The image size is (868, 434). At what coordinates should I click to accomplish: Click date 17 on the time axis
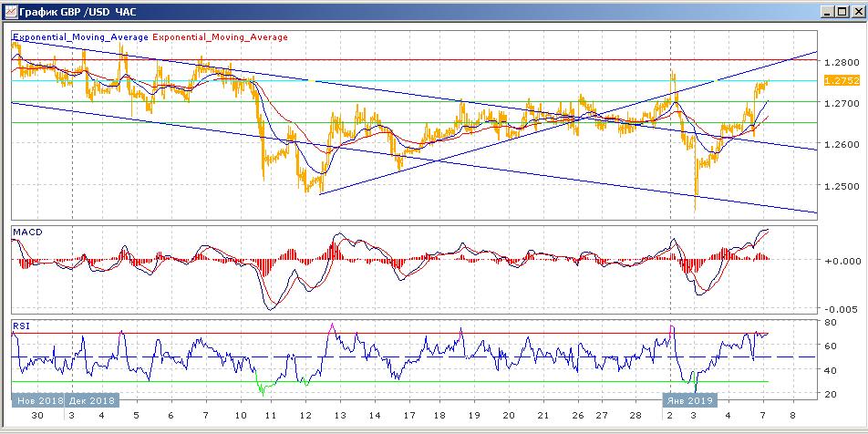[x=410, y=415]
